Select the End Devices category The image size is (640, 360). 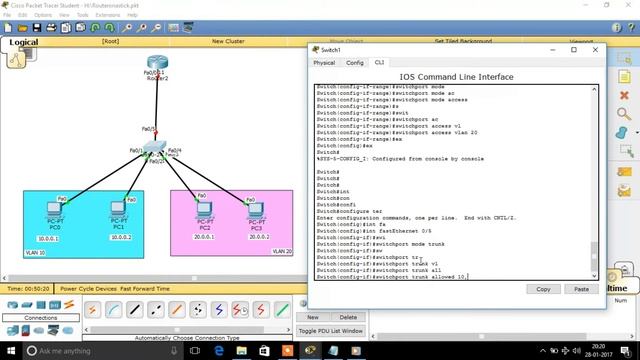(x=13, y=330)
